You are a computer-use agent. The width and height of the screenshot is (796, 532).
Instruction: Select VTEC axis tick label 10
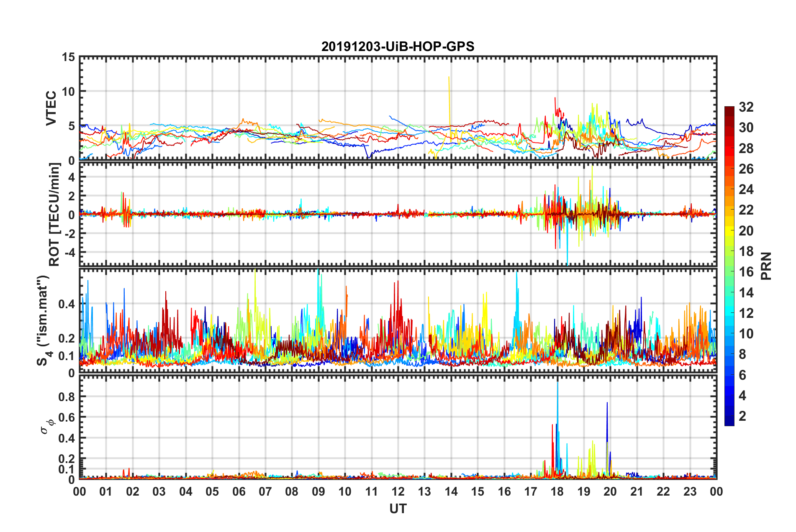pyautogui.click(x=69, y=91)
